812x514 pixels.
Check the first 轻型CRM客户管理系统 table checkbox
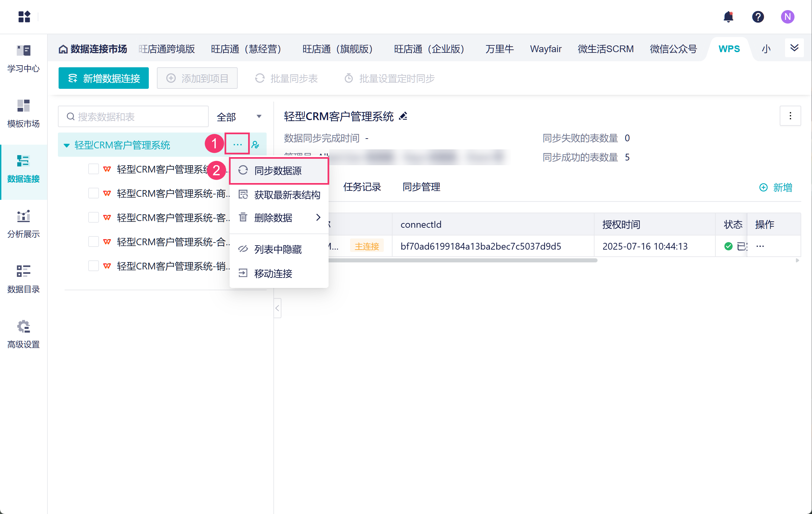(93, 169)
